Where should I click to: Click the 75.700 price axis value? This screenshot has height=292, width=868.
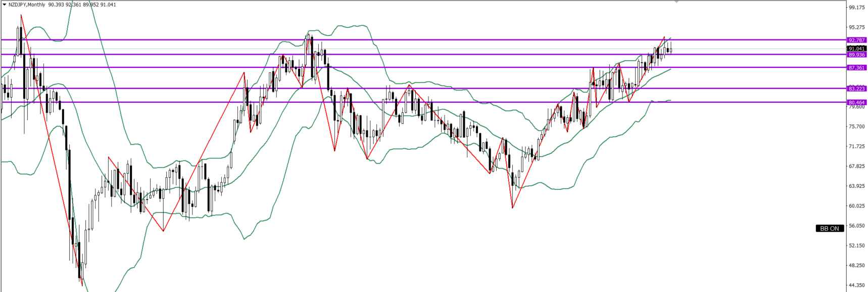pos(856,127)
